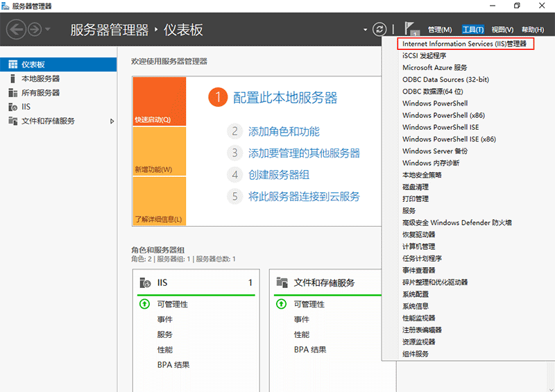Click the IIS role tile icon
This screenshot has height=392, width=555.
pos(145,282)
